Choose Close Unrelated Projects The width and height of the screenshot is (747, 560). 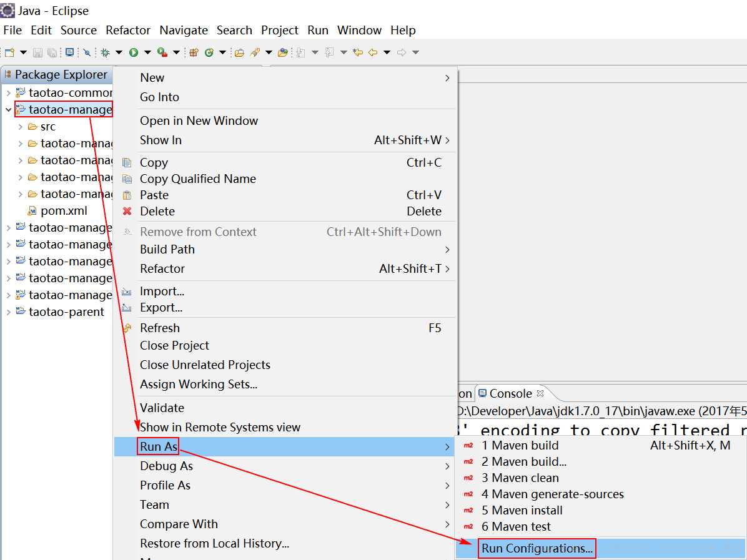click(285, 365)
